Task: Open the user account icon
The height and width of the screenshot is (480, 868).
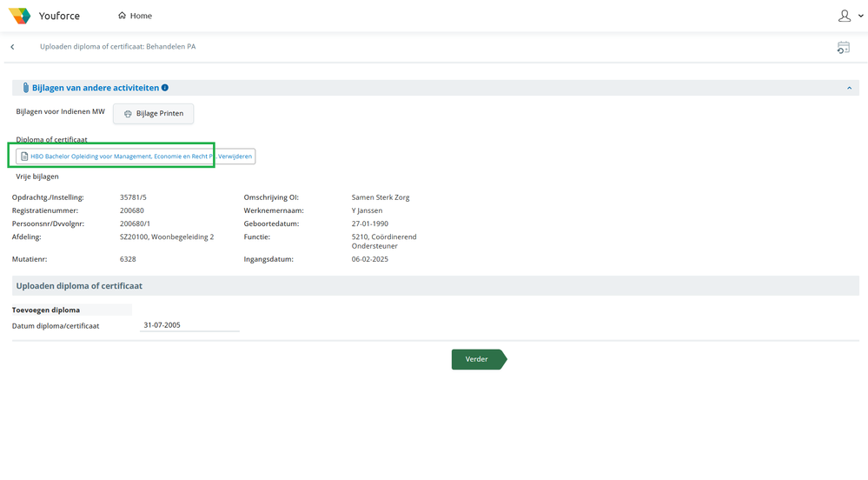Action: click(x=845, y=16)
